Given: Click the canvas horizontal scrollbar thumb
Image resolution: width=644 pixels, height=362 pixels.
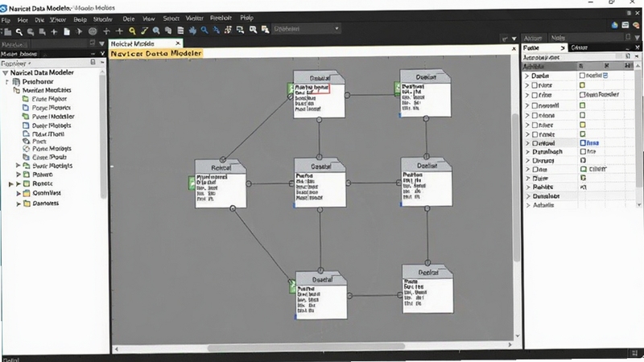Looking at the screenshot, I should pos(306,348).
